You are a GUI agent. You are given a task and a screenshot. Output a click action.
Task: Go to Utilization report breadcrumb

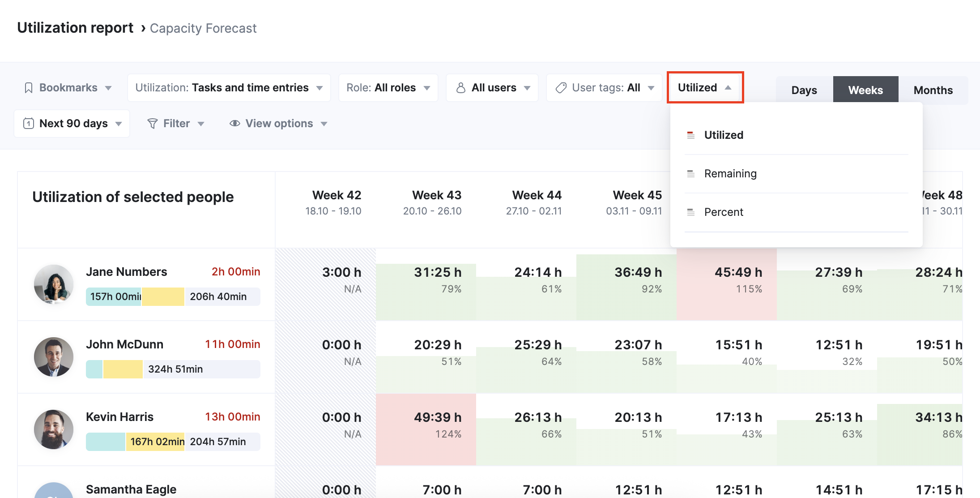[75, 28]
